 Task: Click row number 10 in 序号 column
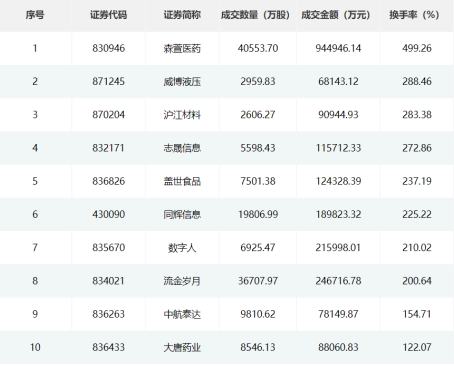point(35,347)
